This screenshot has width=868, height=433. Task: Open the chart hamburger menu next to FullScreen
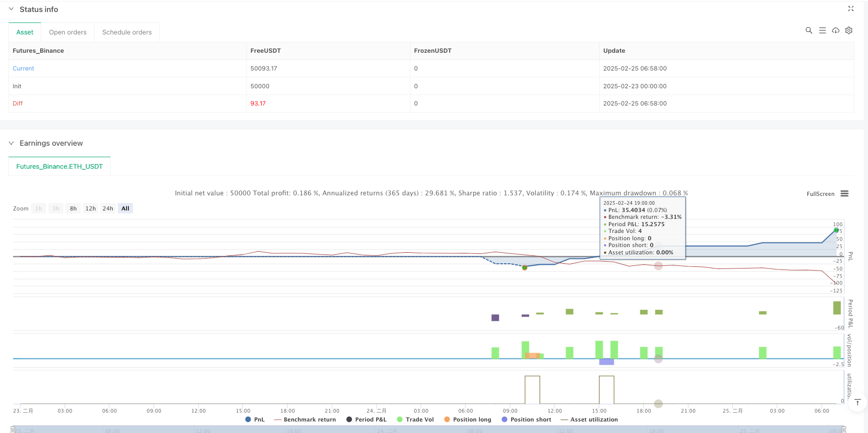coord(844,194)
